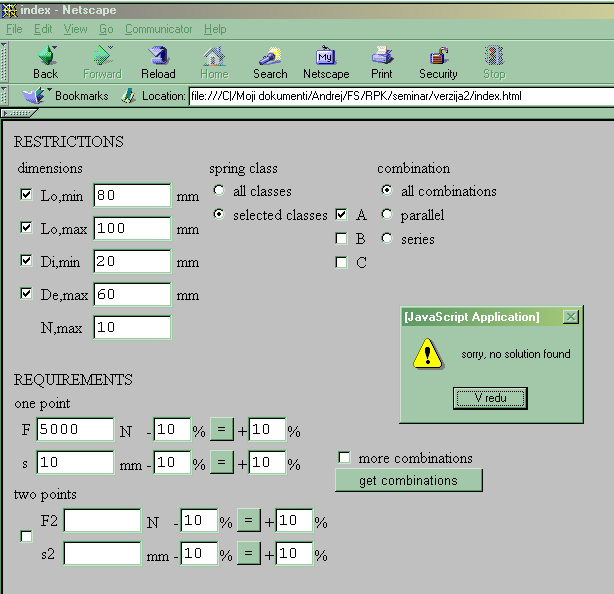Click s minus tolerance percent field
The image size is (614, 594).
click(172, 462)
